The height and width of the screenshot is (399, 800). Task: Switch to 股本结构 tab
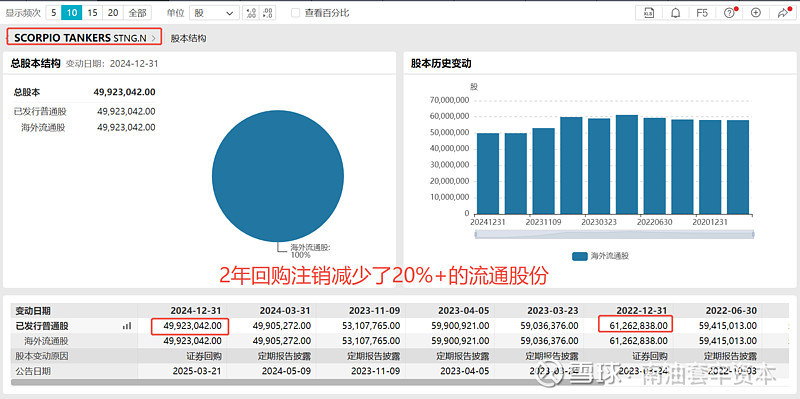[188, 38]
